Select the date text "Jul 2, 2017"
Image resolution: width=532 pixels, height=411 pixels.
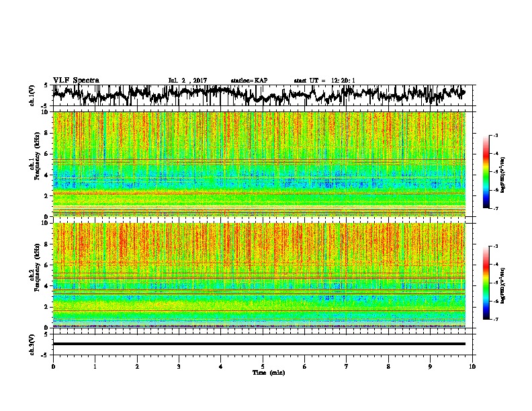(x=187, y=81)
